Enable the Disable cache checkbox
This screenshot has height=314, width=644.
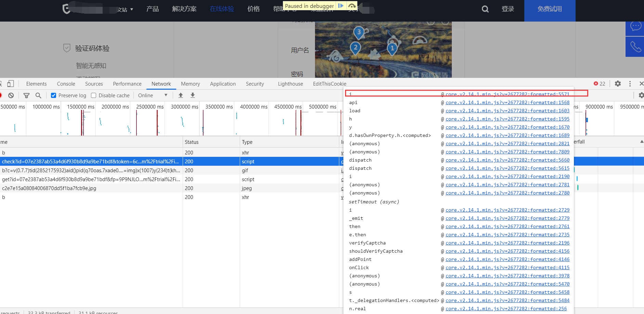click(x=94, y=96)
